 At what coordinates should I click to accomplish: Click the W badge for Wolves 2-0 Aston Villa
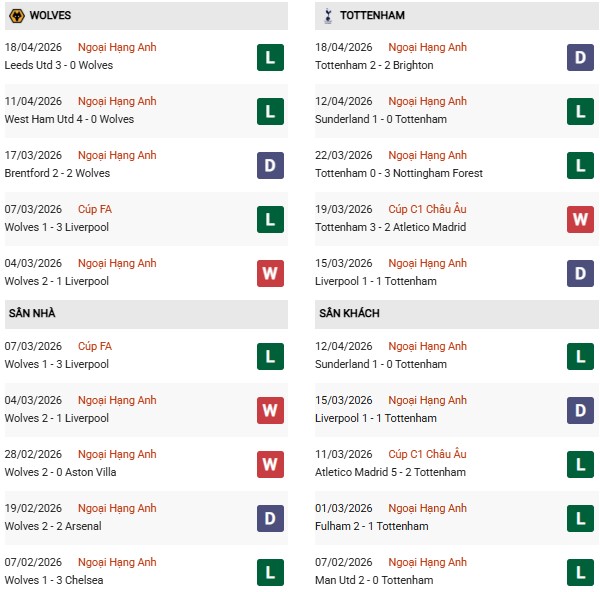click(270, 464)
